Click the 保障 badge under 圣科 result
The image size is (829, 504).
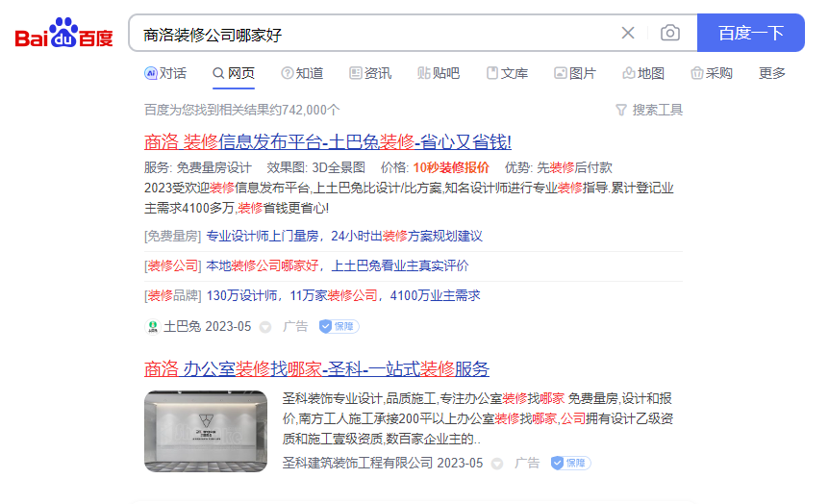[570, 463]
